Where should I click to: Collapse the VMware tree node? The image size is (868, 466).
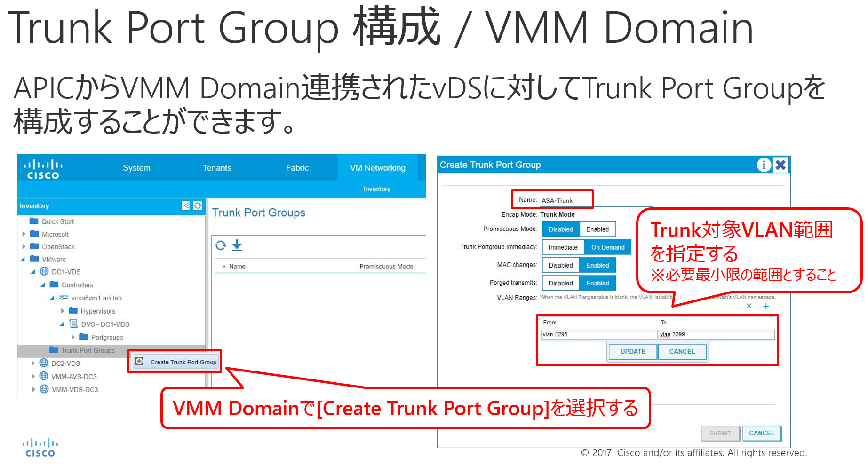click(x=23, y=259)
